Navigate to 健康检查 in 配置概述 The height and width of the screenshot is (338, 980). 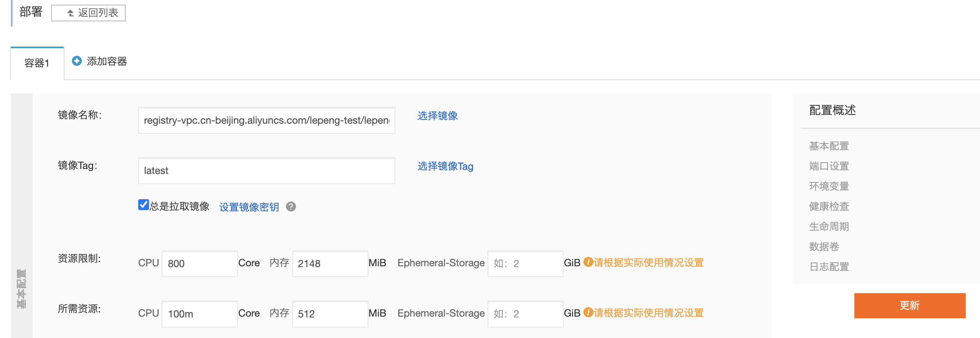point(829,207)
